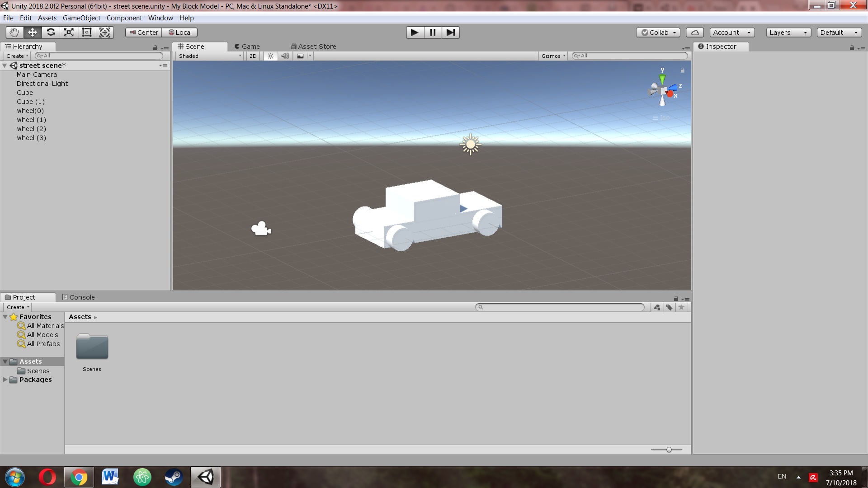Viewport: 868px width, 488px height.
Task: Select the Rect Transform tool
Action: pyautogui.click(x=87, y=33)
